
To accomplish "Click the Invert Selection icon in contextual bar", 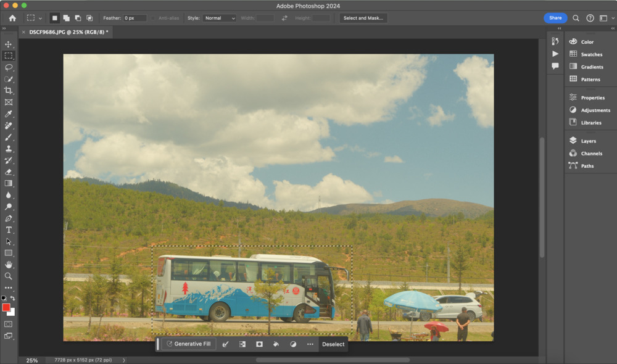I will coord(242,344).
